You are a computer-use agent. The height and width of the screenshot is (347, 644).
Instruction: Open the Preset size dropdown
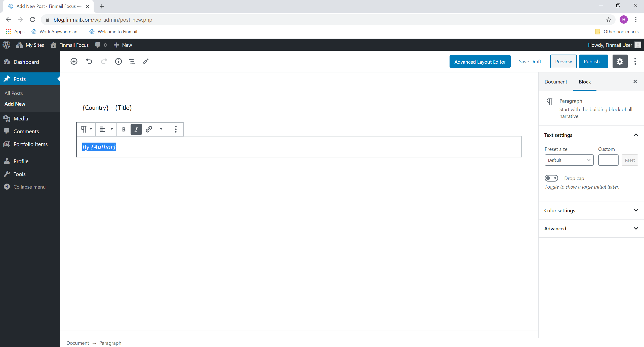pyautogui.click(x=569, y=160)
